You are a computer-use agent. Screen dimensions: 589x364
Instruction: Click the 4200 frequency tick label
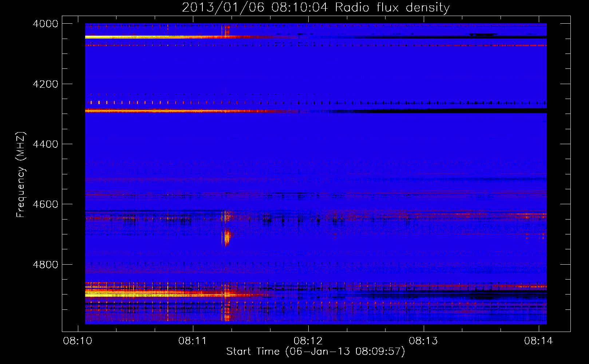(45, 84)
